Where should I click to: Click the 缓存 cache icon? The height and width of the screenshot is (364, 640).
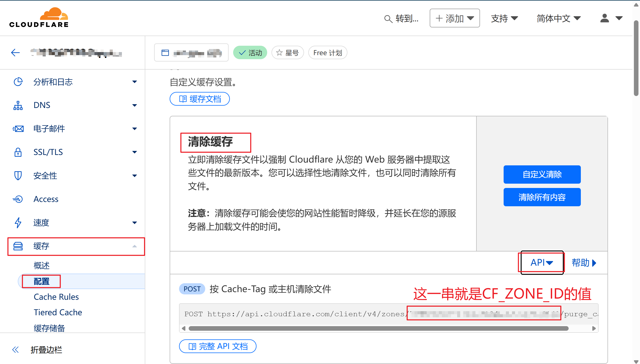pyautogui.click(x=18, y=246)
